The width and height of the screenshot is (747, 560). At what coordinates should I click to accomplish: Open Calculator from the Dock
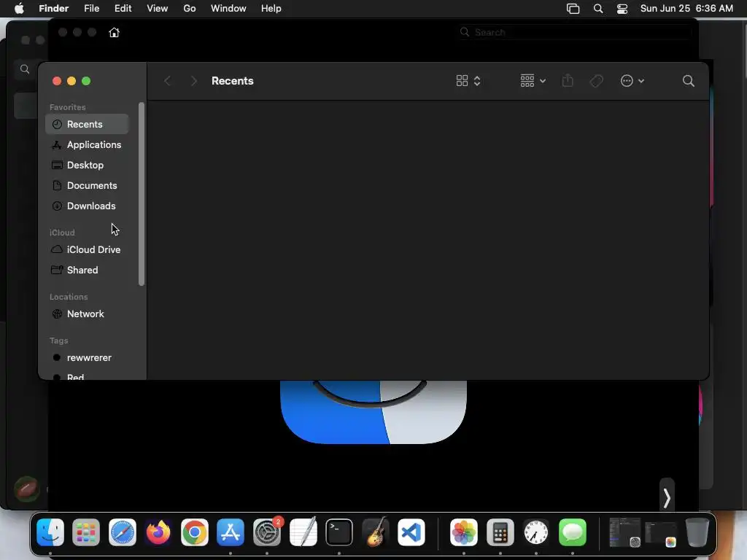point(500,532)
